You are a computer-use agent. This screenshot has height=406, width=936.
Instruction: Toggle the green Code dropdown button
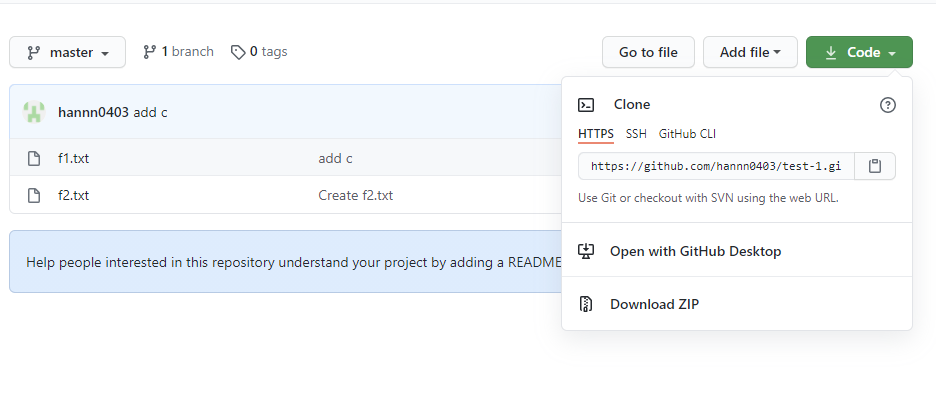point(859,53)
